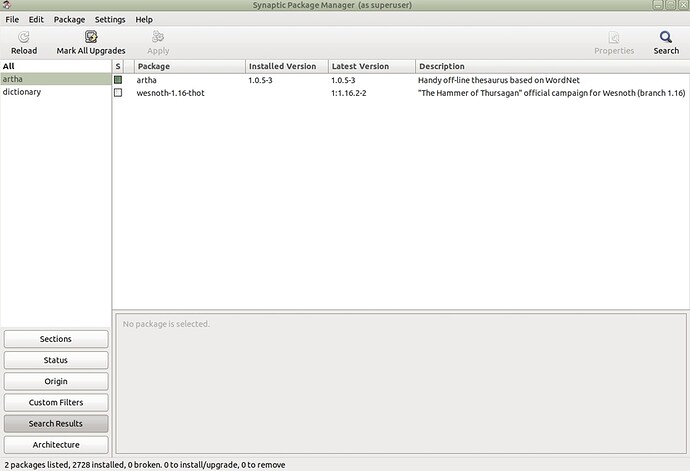Open the File menu
Screen dimensions: 690x471
(12, 19)
